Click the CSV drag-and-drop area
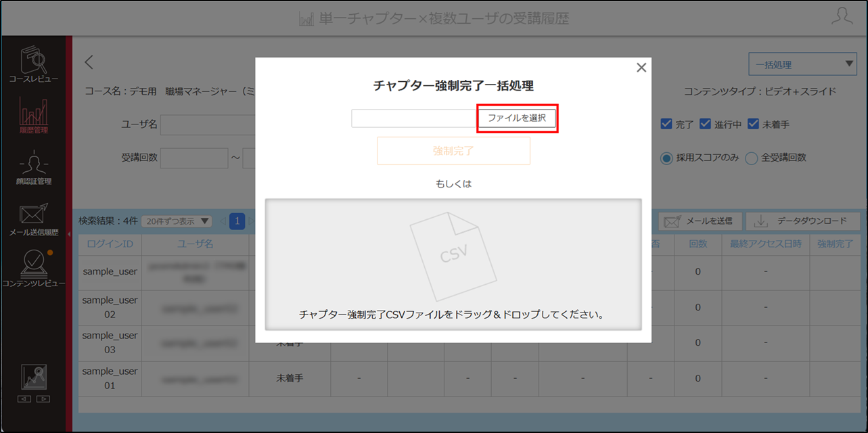Screen dimensions: 868x433 pos(453,265)
